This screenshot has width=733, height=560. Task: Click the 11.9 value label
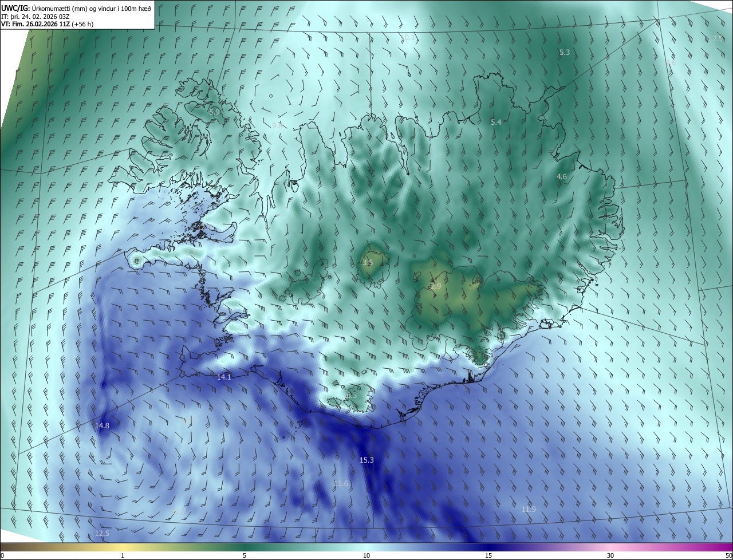[x=529, y=510]
